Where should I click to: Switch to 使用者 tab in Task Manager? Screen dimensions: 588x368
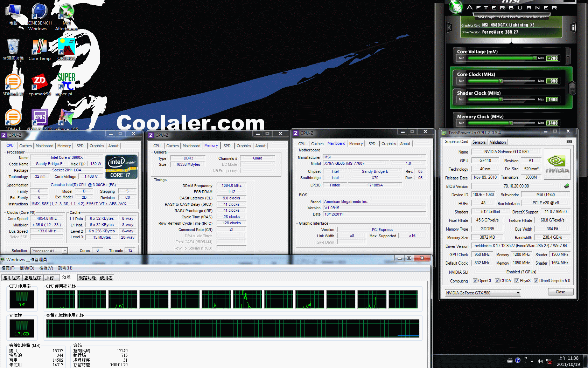pyautogui.click(x=106, y=278)
